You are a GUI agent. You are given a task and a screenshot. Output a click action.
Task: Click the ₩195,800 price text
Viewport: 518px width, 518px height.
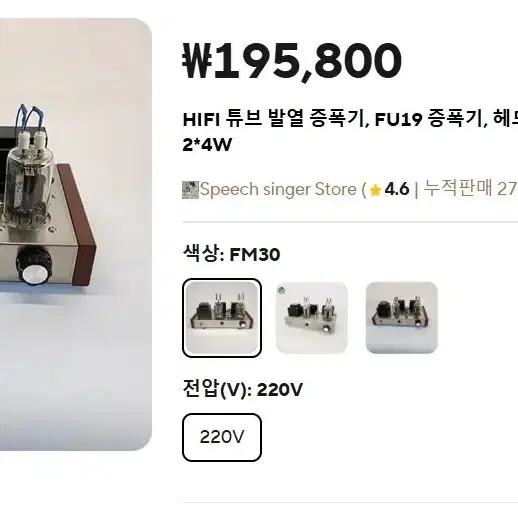pos(292,61)
